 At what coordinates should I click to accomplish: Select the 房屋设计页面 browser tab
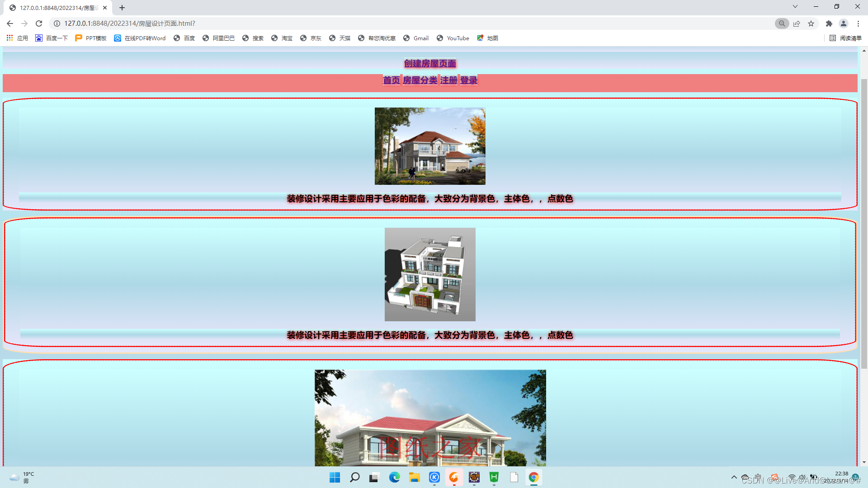pyautogui.click(x=54, y=8)
